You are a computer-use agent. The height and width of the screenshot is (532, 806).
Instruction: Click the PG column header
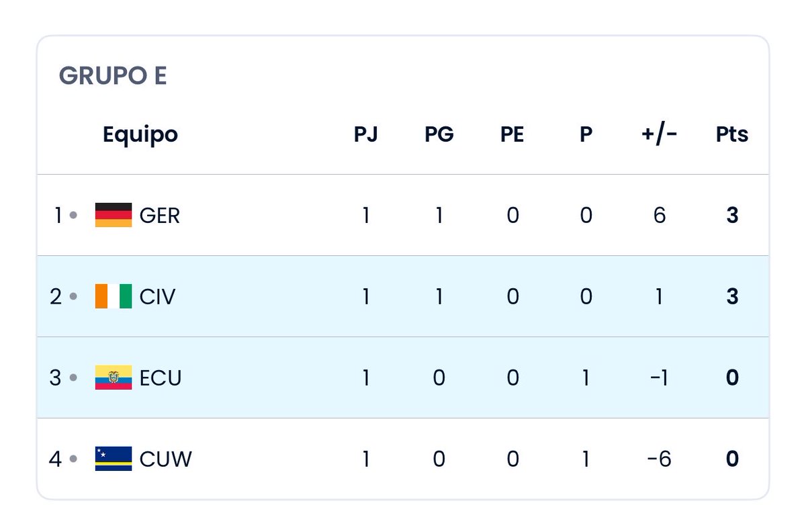coord(439,134)
